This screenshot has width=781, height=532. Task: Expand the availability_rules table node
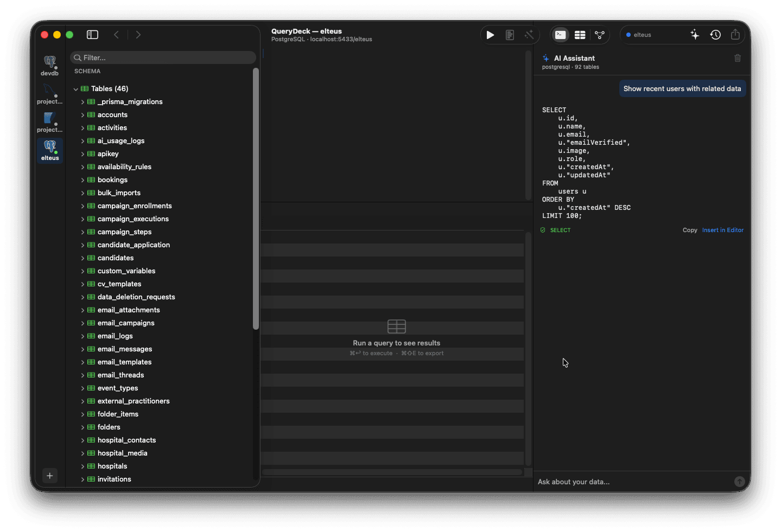(82, 167)
